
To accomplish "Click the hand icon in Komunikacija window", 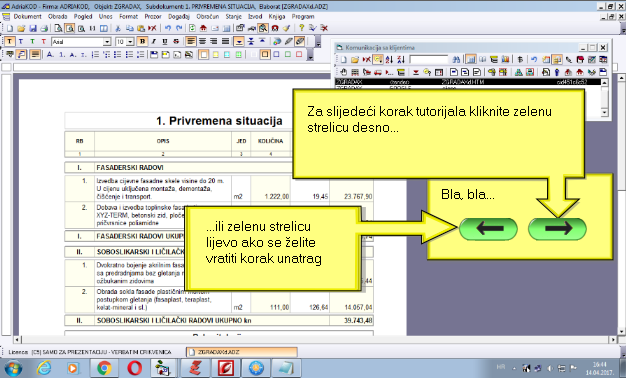I will (344, 72).
